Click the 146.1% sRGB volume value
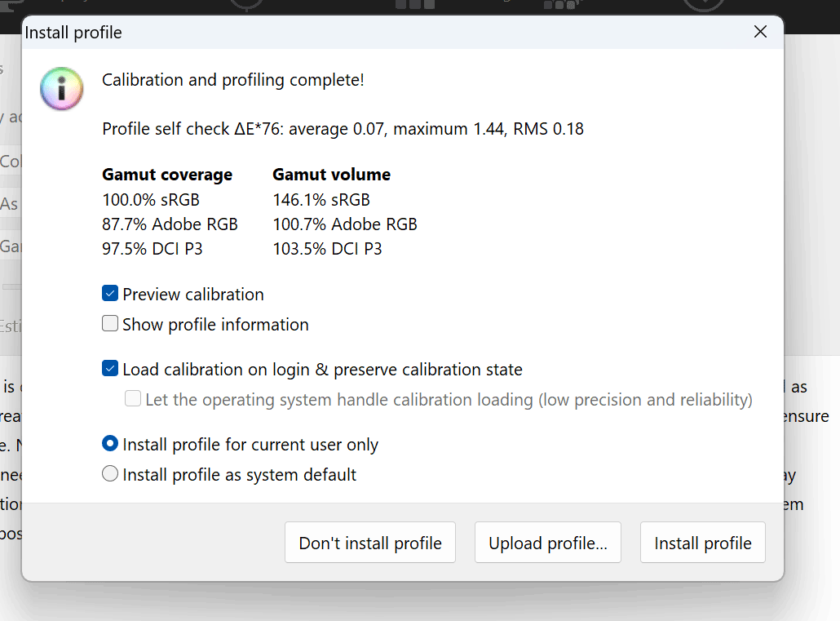 (x=321, y=200)
